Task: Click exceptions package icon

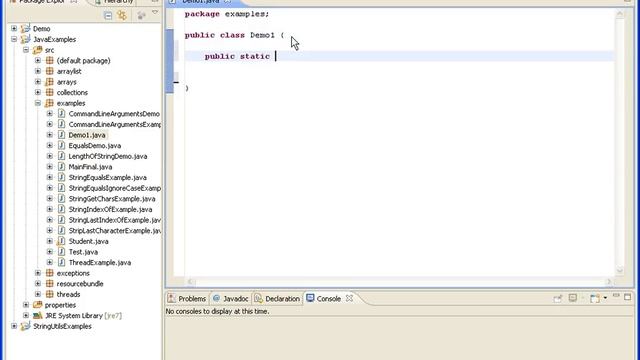Action: [50, 273]
